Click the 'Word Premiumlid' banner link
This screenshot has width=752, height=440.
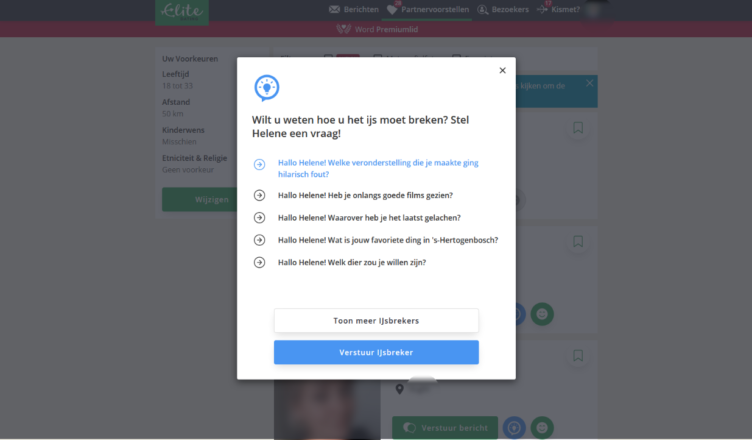377,29
